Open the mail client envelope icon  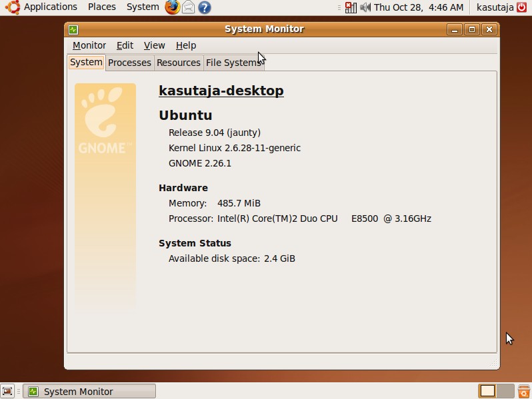click(188, 7)
